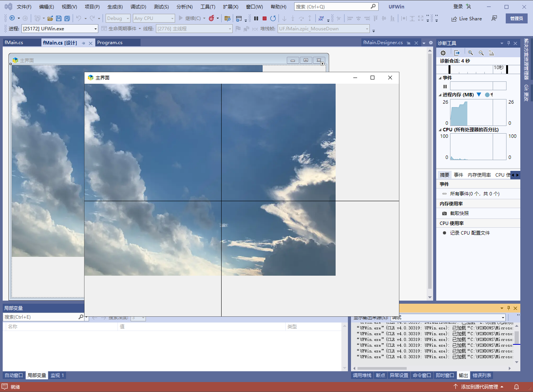Click the Undo arrow icon
533x392 pixels.
[79, 18]
